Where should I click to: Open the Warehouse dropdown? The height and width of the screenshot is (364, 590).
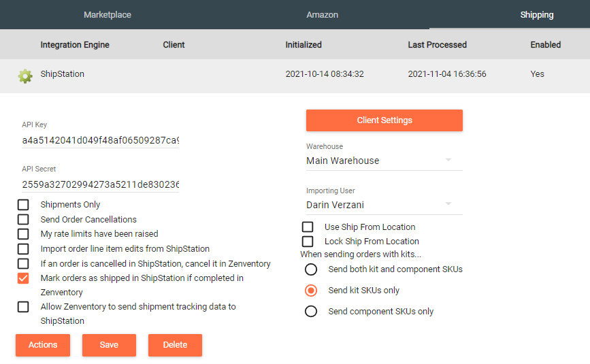coord(384,161)
